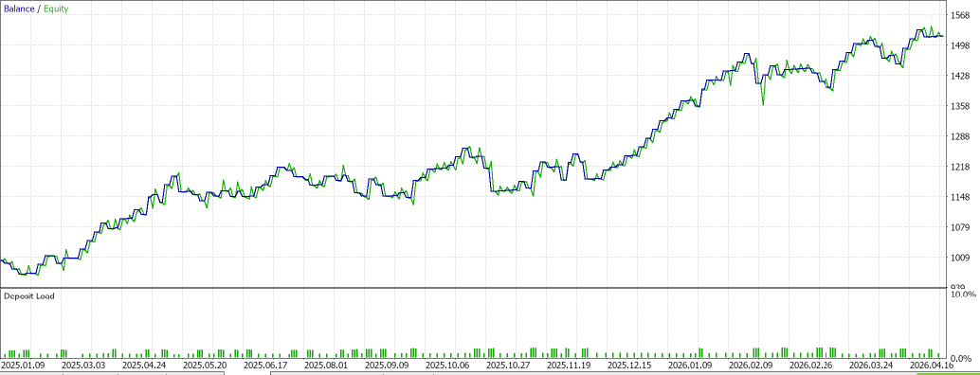Screen dimensions: 980x375
Task: Click the 2025.10.27 date label
Action: point(507,365)
